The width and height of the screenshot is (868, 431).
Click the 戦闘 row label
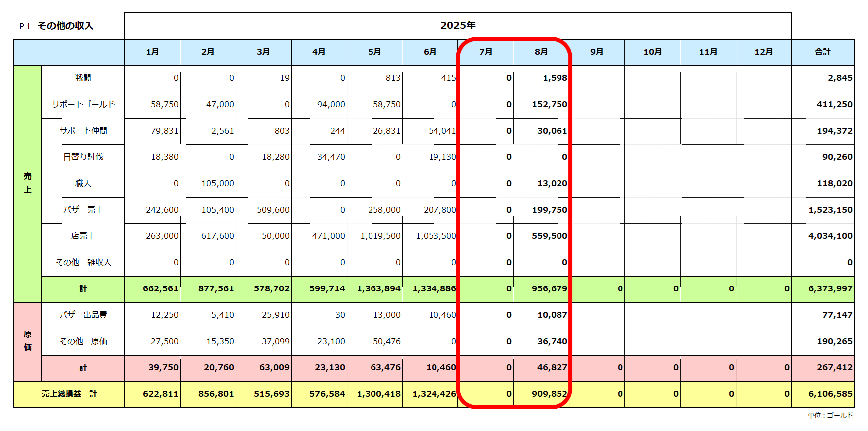[83, 78]
